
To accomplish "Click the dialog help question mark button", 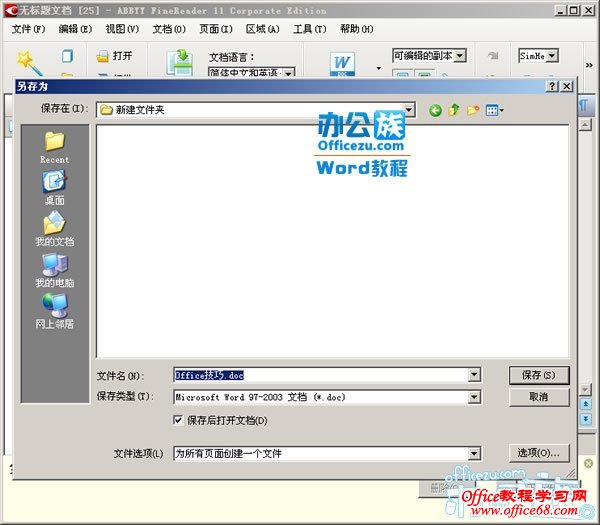I will pos(552,86).
